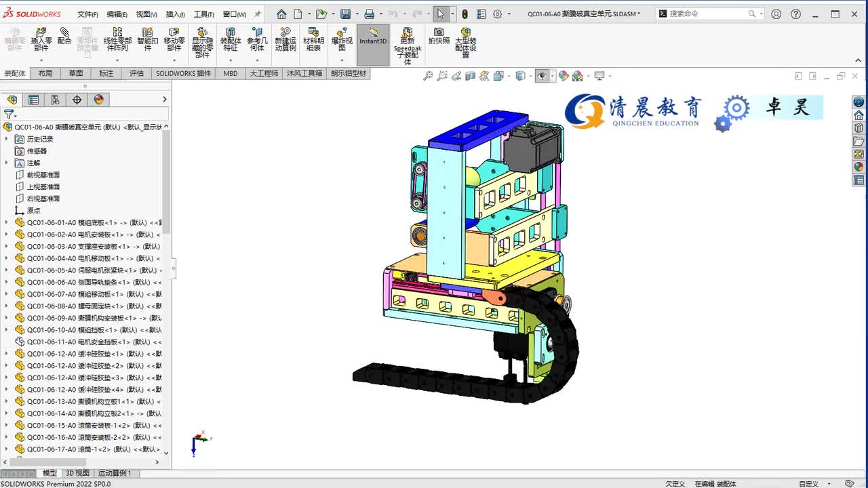Select the 原点 origin tree item
The image size is (868, 488).
[x=33, y=211]
